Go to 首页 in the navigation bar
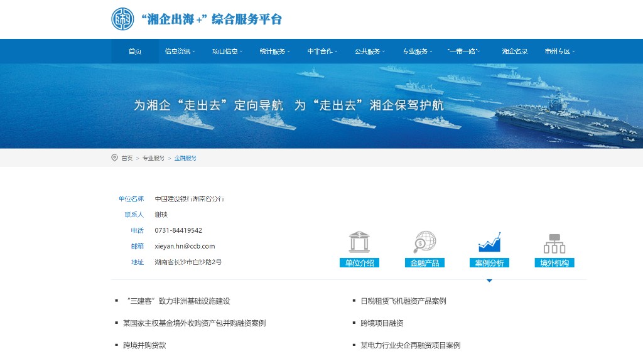643x364 pixels. [x=135, y=51]
